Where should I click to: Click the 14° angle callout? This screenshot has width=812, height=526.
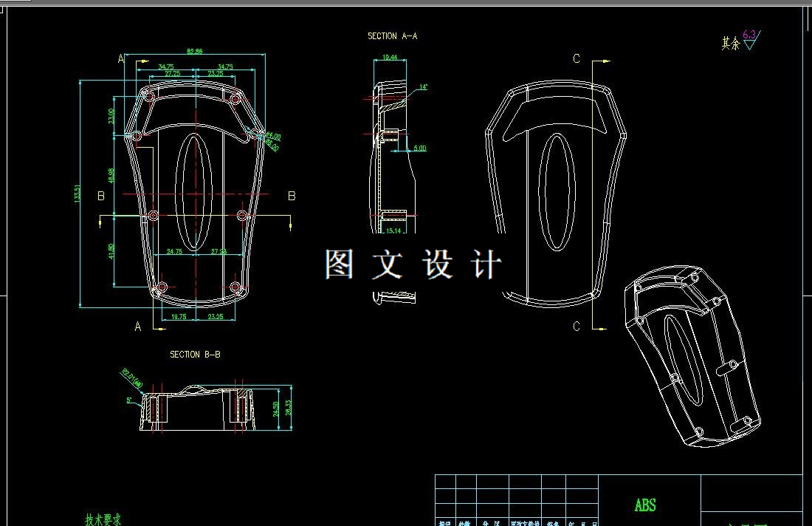click(423, 87)
